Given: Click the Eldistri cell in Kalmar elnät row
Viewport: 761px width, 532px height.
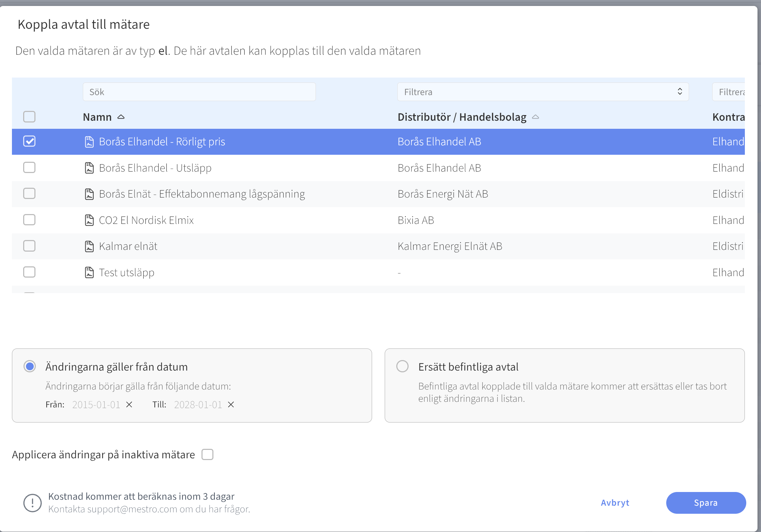Looking at the screenshot, I should (x=728, y=246).
